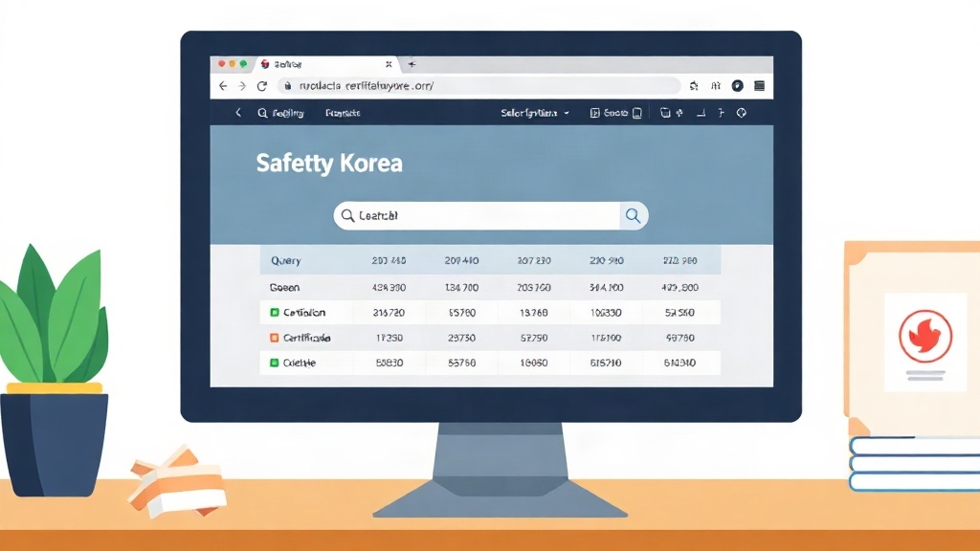The image size is (980, 551).
Task: Click the magnifier icon inside the search field
Action: (x=347, y=215)
